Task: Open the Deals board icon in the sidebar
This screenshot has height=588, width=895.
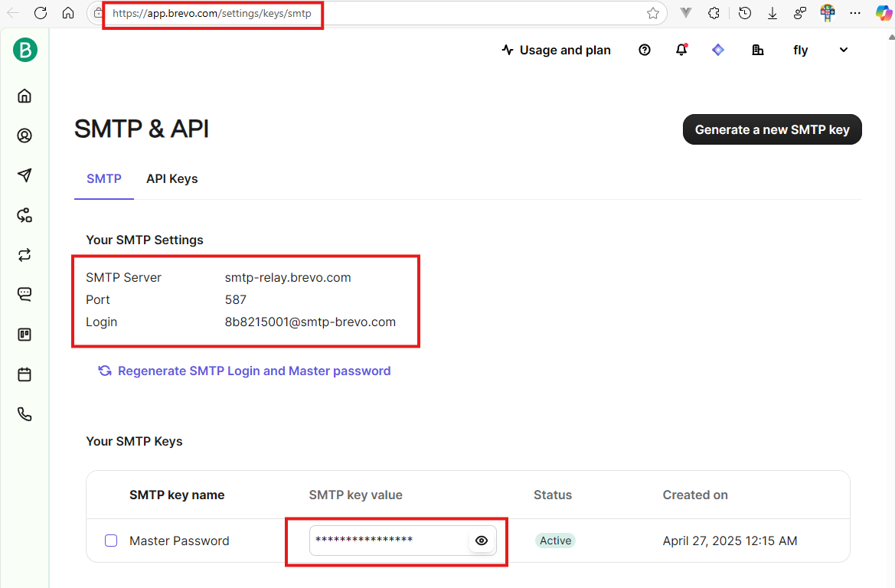Action: click(x=24, y=335)
